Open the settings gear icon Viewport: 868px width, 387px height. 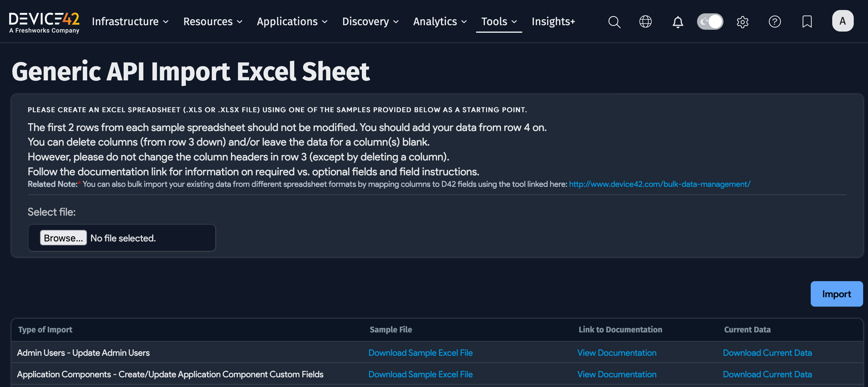[742, 22]
